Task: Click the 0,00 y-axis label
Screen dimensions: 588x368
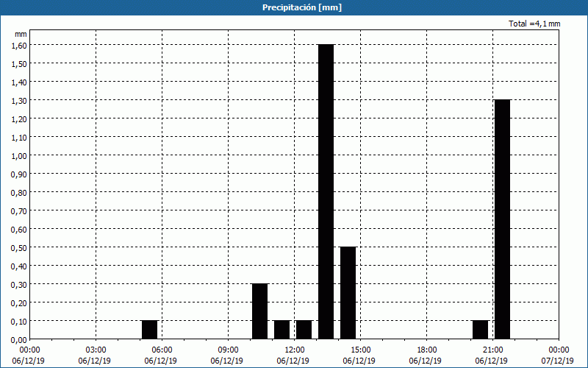Action: [19, 340]
